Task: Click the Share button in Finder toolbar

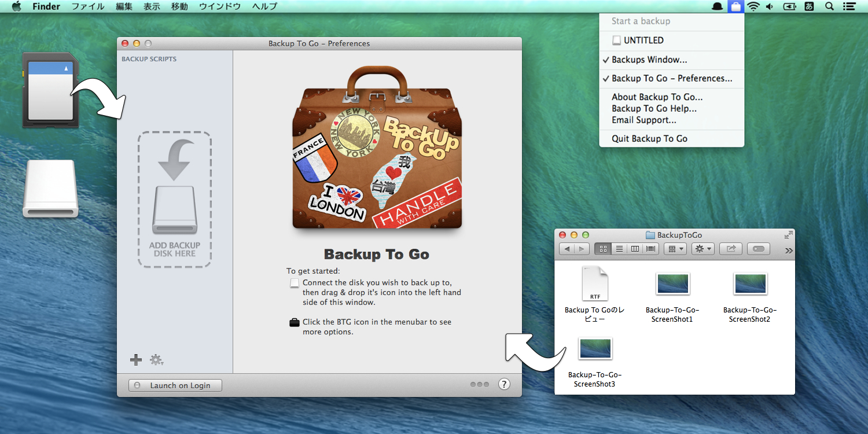Action: pyautogui.click(x=731, y=249)
